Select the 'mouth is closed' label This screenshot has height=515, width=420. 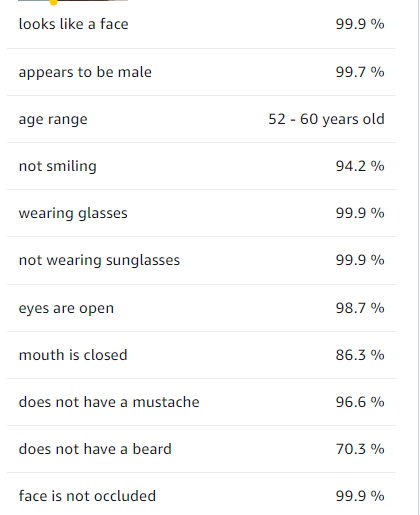(x=73, y=355)
